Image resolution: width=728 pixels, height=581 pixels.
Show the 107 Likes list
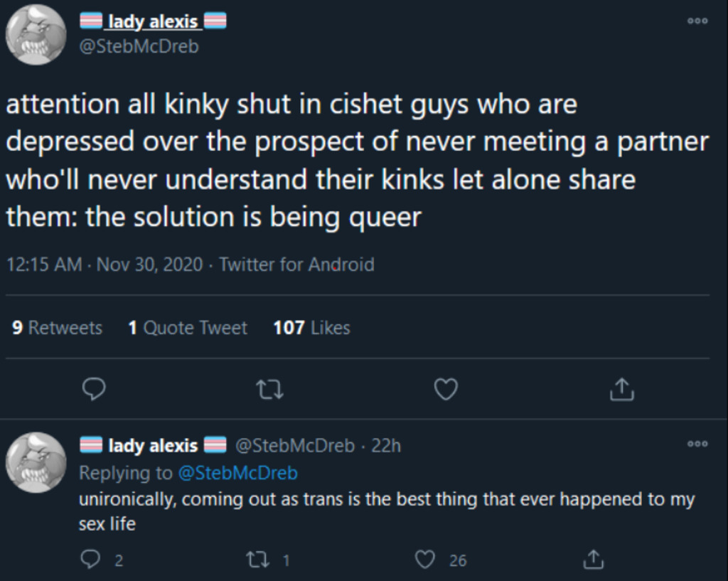[311, 328]
